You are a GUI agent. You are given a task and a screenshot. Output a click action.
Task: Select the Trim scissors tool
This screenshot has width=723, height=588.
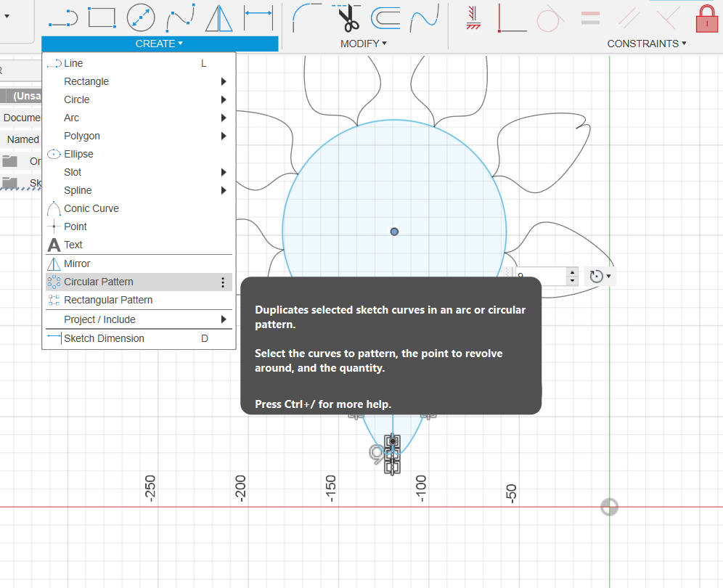coord(347,18)
